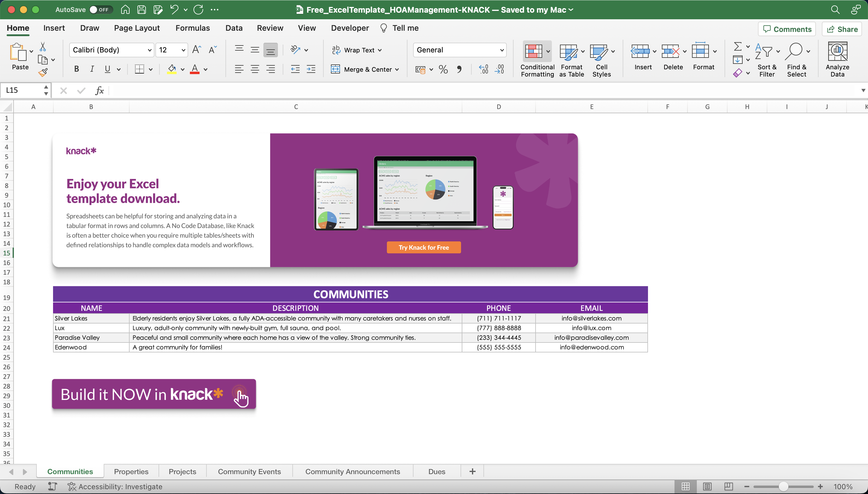Open the Number Format dropdown showing General
Image resolution: width=868 pixels, height=494 pixels.
pyautogui.click(x=459, y=49)
